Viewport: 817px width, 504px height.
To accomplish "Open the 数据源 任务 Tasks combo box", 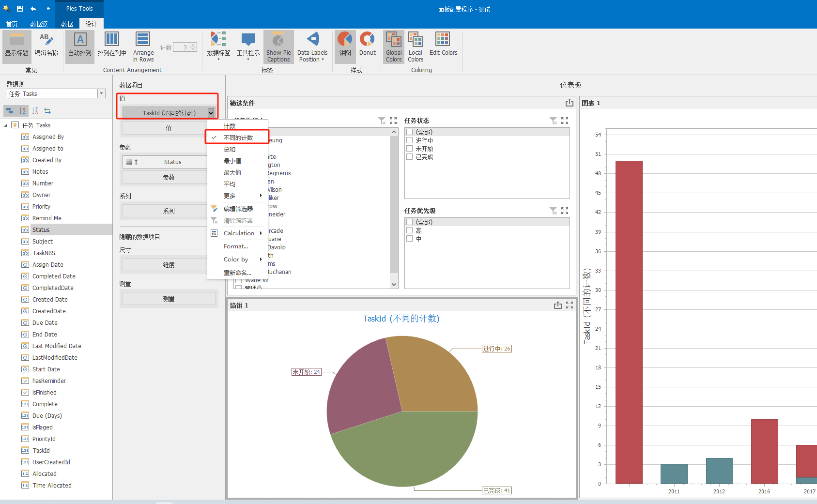I will [56, 93].
